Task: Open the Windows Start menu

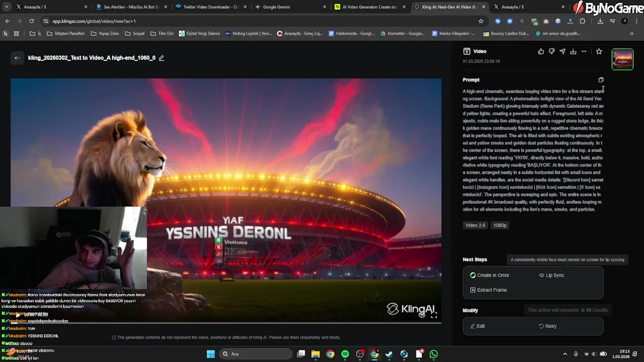Action: pos(211,354)
